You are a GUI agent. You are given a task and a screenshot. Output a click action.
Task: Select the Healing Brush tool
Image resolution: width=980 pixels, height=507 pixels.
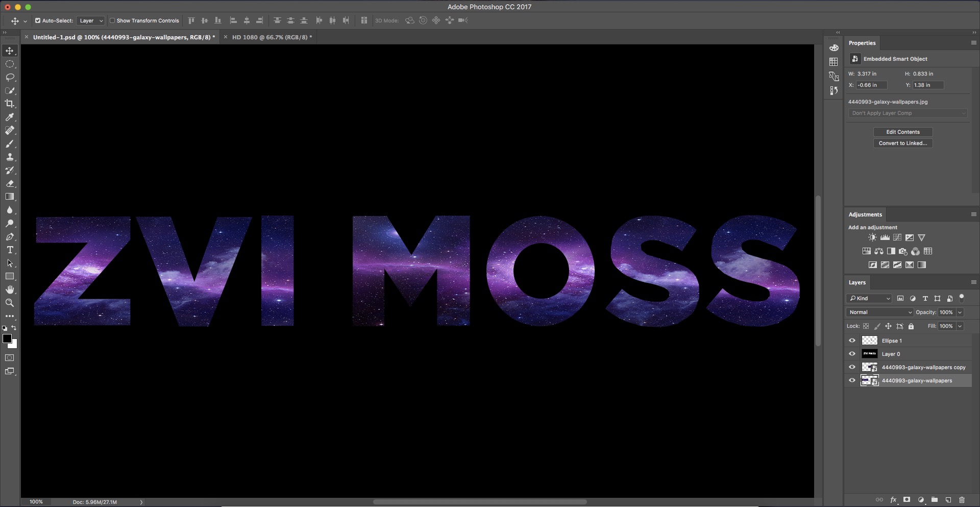tap(10, 130)
